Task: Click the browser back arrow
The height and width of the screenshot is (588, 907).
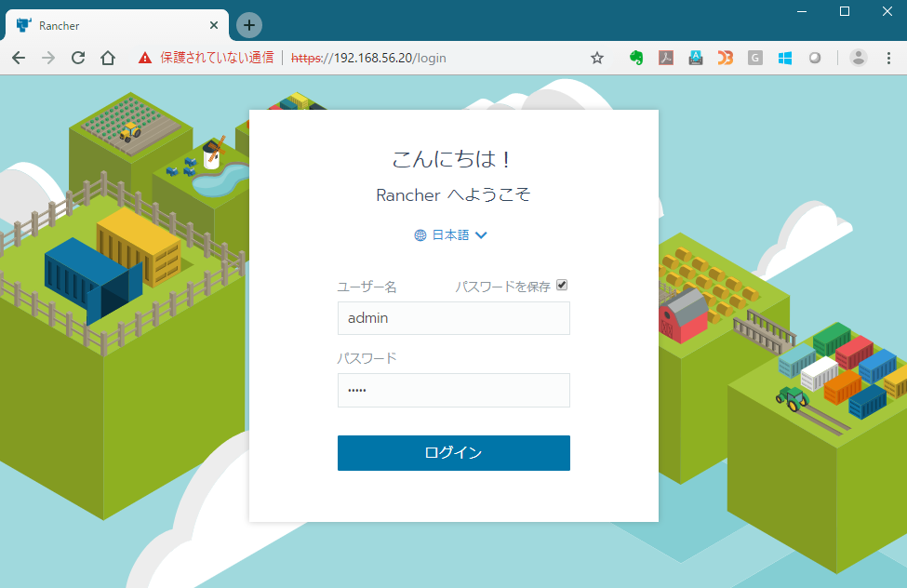Action: [19, 58]
